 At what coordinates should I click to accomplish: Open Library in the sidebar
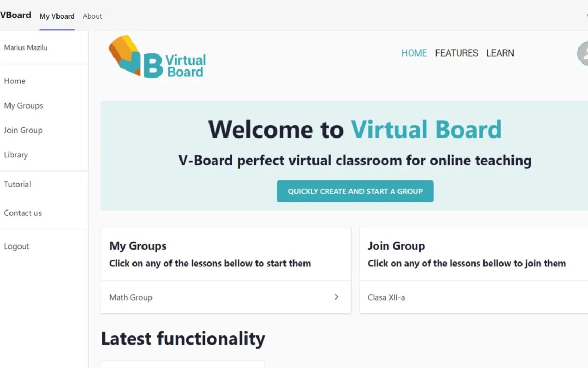16,155
